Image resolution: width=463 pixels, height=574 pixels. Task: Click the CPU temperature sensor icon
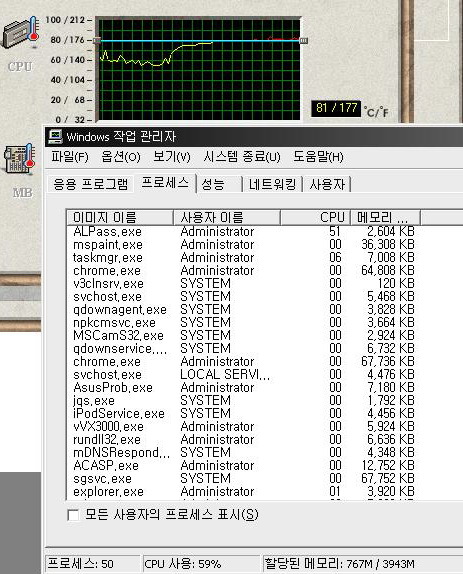[x=21, y=33]
